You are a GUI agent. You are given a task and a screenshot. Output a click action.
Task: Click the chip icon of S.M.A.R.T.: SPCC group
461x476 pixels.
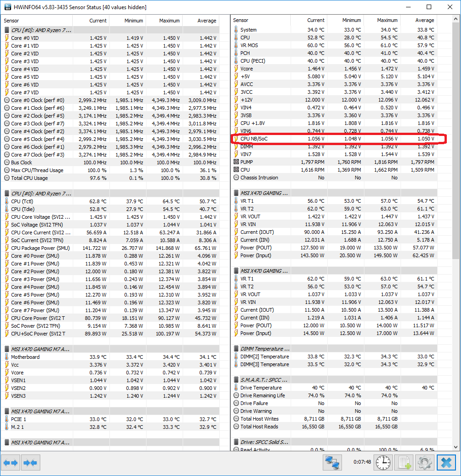click(x=236, y=380)
